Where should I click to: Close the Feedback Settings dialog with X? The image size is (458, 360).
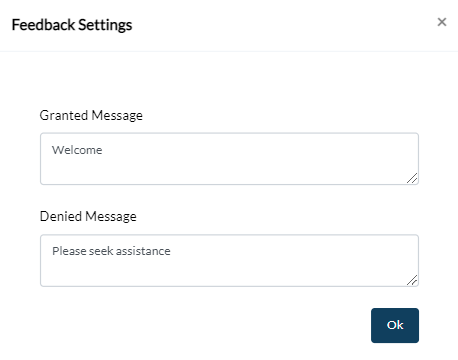pos(442,22)
